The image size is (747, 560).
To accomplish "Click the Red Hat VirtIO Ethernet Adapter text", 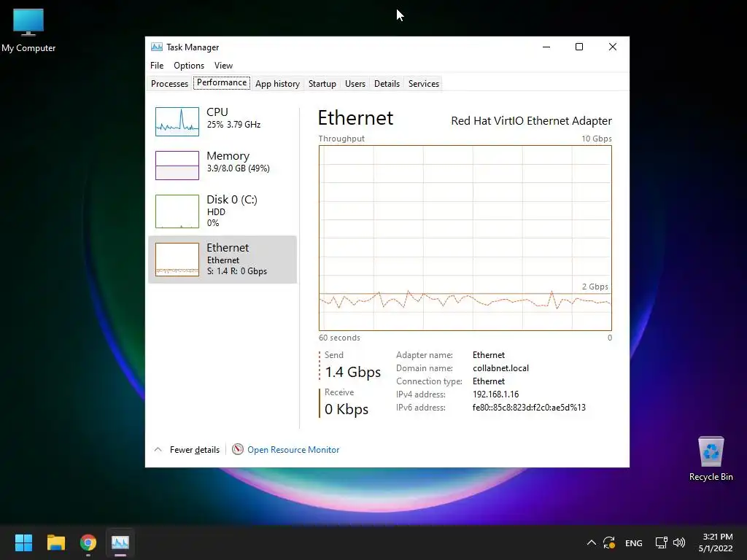I will (x=531, y=121).
